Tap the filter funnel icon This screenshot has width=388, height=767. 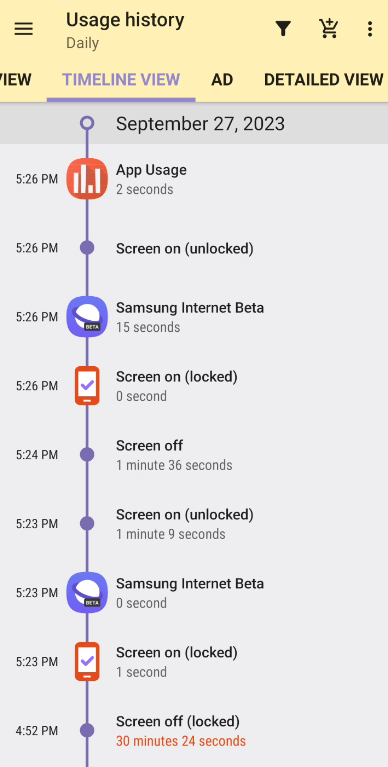(x=283, y=29)
